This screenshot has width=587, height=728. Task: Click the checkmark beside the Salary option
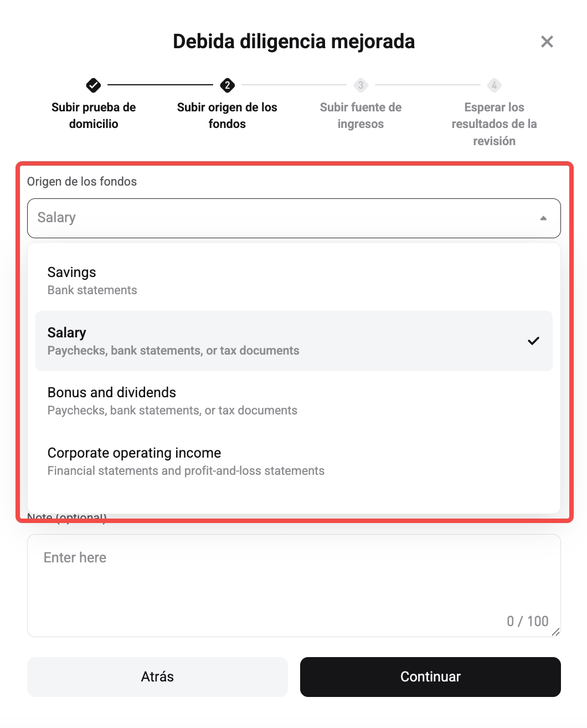click(534, 341)
